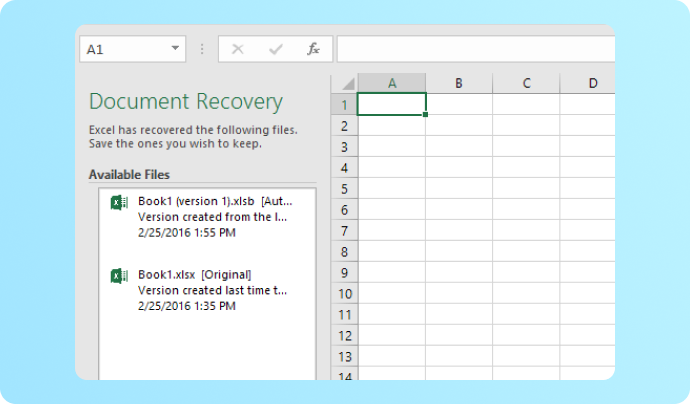Select row 5 header
The image size is (690, 404).
click(x=344, y=189)
